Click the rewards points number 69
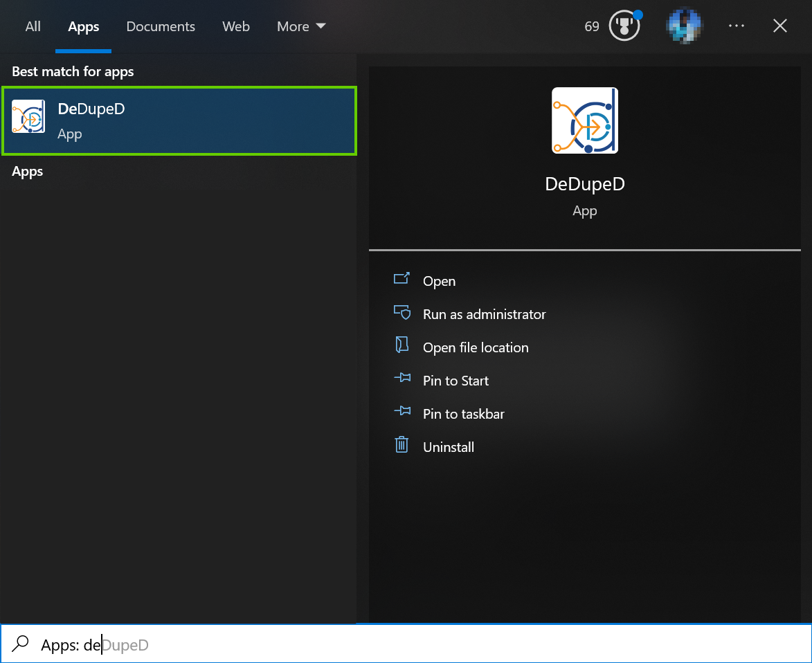The height and width of the screenshot is (663, 812). point(591,26)
